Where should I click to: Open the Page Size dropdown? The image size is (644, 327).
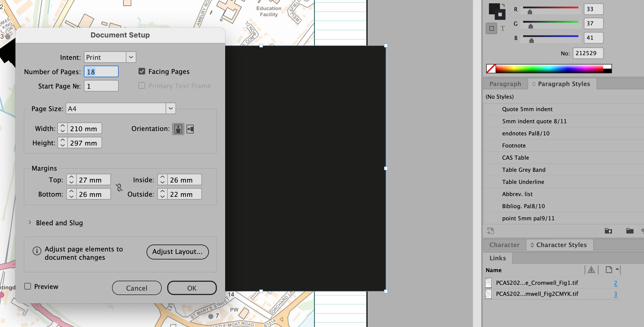pyautogui.click(x=171, y=108)
